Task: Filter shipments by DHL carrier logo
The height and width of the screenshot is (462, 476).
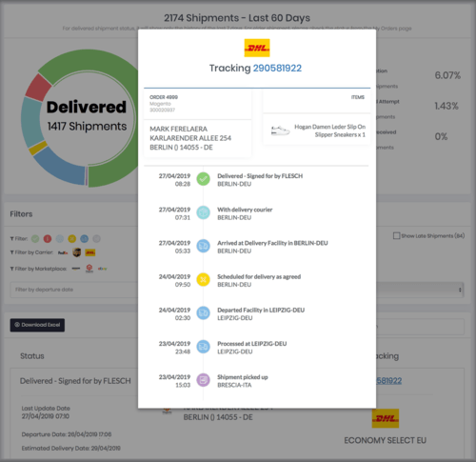Action: (x=90, y=252)
